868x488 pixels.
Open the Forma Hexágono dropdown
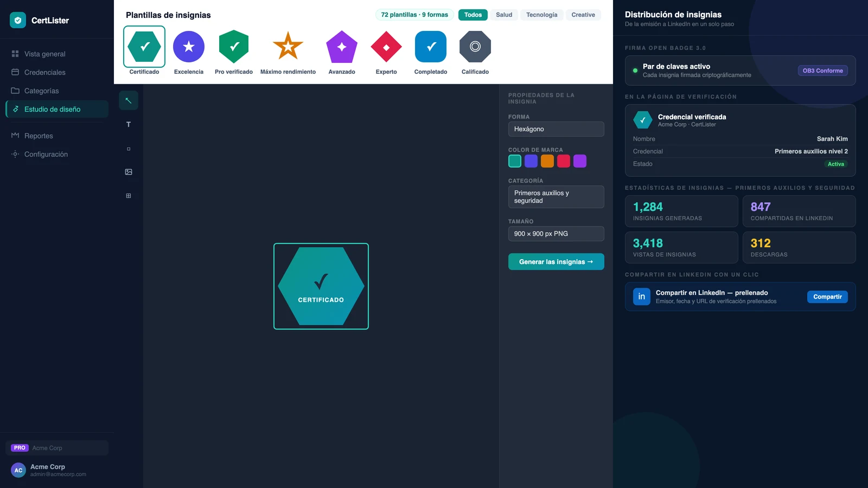point(556,129)
